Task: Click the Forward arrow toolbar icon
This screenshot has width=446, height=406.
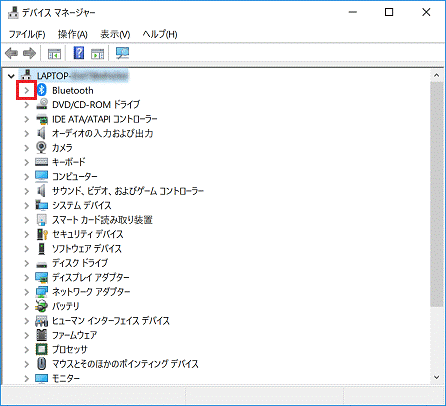Action: (29, 53)
